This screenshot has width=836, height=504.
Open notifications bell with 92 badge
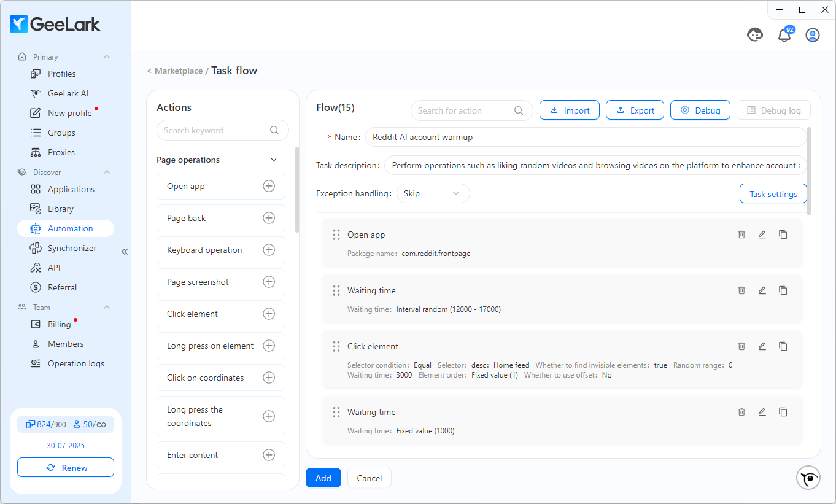784,35
